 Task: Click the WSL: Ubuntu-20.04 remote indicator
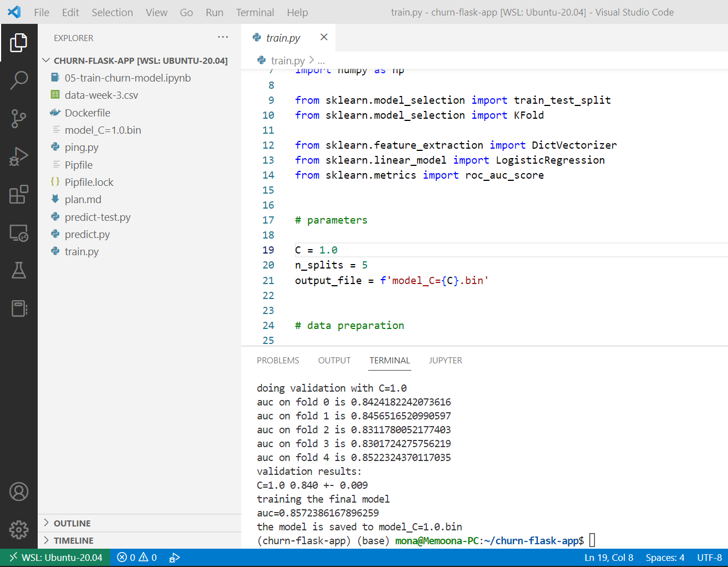coord(56,558)
